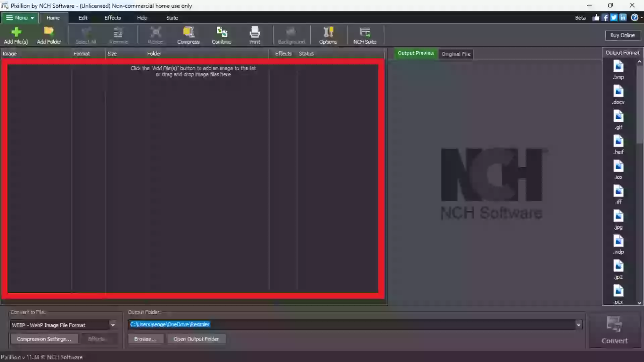Viewport: 644px width, 362px height.
Task: Click the thumbs up like icon
Action: (596, 18)
